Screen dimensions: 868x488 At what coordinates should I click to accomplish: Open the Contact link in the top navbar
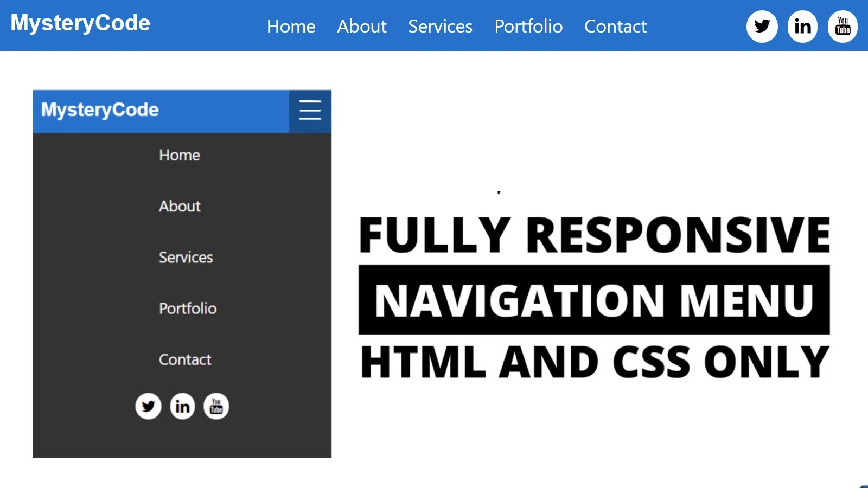(x=615, y=26)
